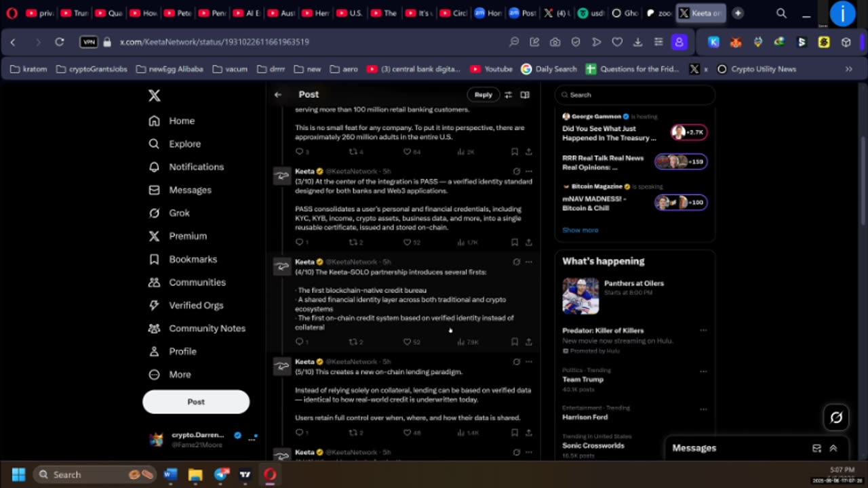The height and width of the screenshot is (488, 868).
Task: Open the Windows Start menu
Action: point(18,474)
